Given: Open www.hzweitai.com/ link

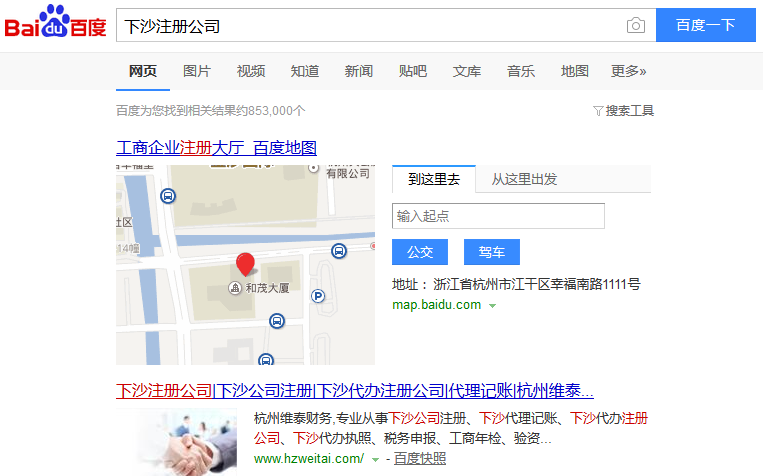Looking at the screenshot, I should point(309,458).
